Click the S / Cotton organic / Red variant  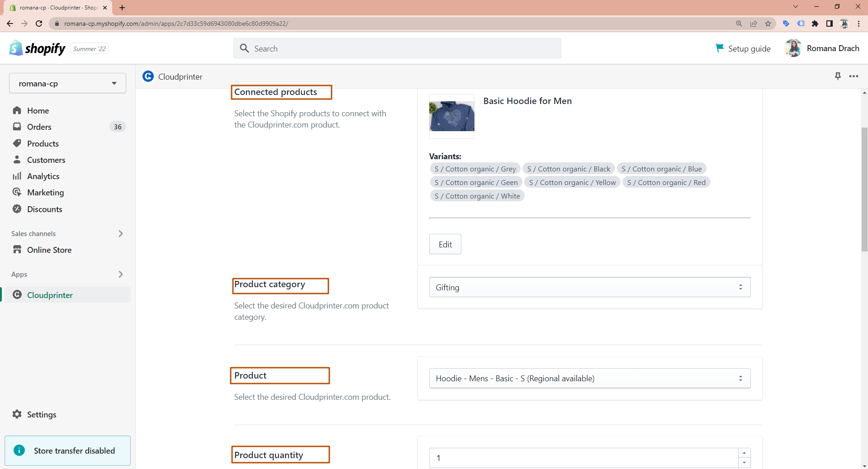point(666,182)
